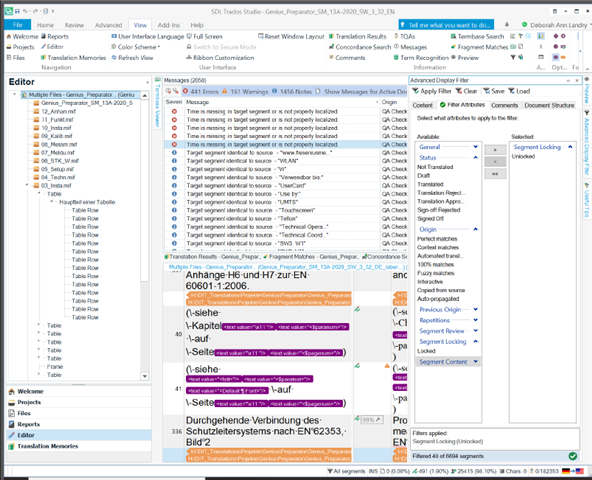The image size is (592, 480).
Task: Select the Locked attribute under Segment Locking
Action: (x=426, y=351)
